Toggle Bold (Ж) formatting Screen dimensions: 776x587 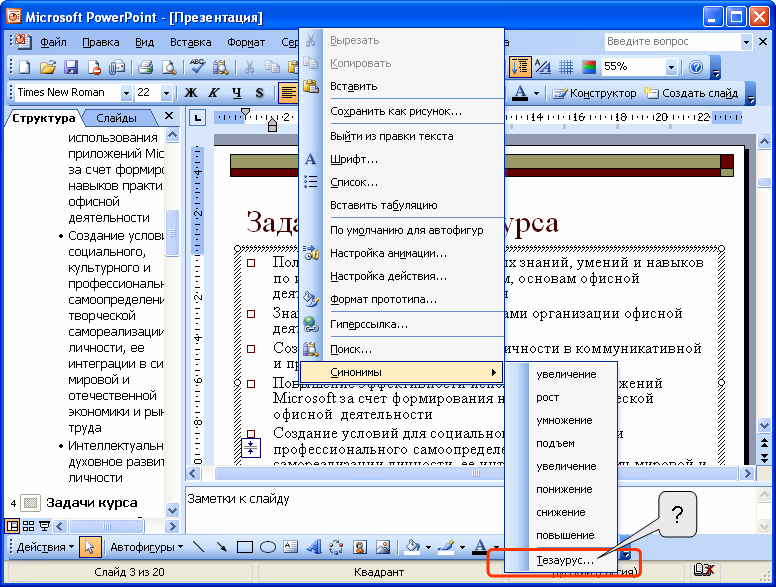click(191, 93)
